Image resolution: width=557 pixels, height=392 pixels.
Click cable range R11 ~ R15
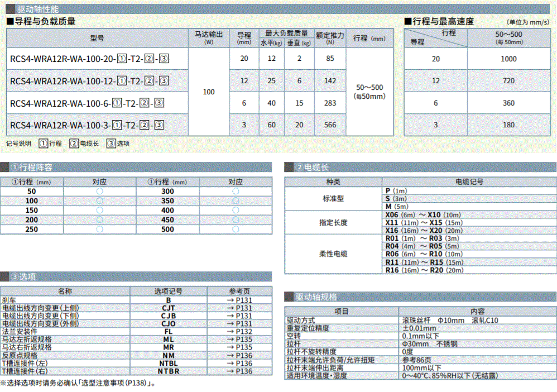point(425,262)
